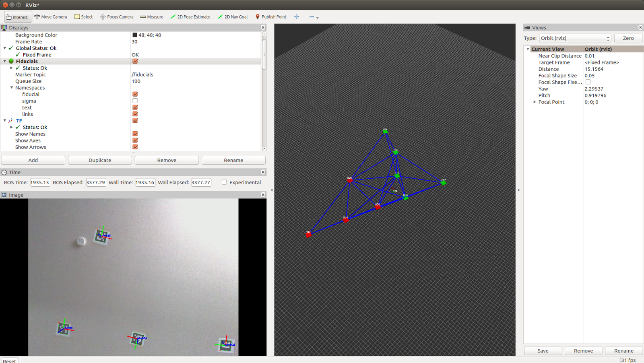
Task: Pick the 2D Nav Goal tool
Action: click(233, 17)
